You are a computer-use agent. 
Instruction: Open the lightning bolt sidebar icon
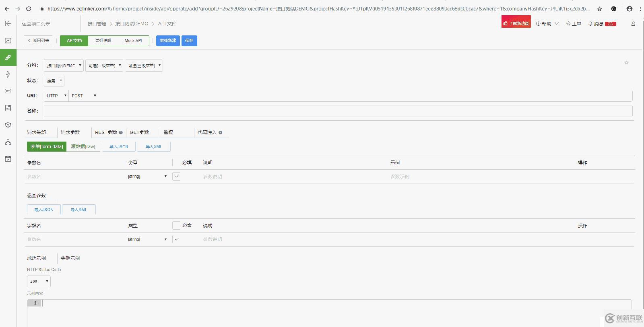pyautogui.click(x=8, y=74)
